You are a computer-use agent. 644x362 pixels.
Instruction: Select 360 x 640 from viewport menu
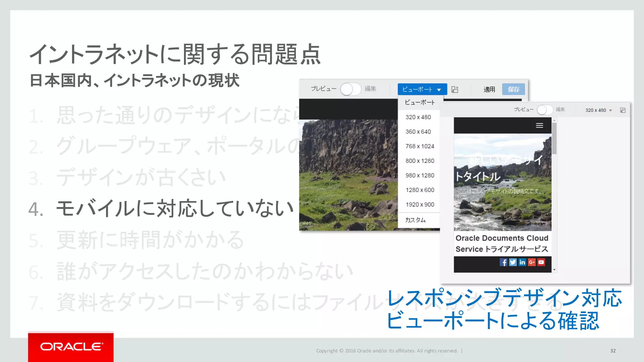(x=419, y=132)
